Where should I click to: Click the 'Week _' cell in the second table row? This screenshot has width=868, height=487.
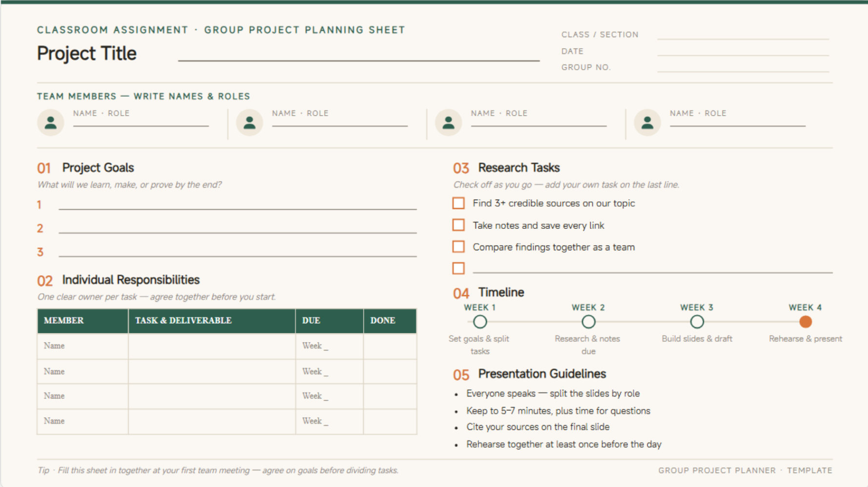coord(330,371)
